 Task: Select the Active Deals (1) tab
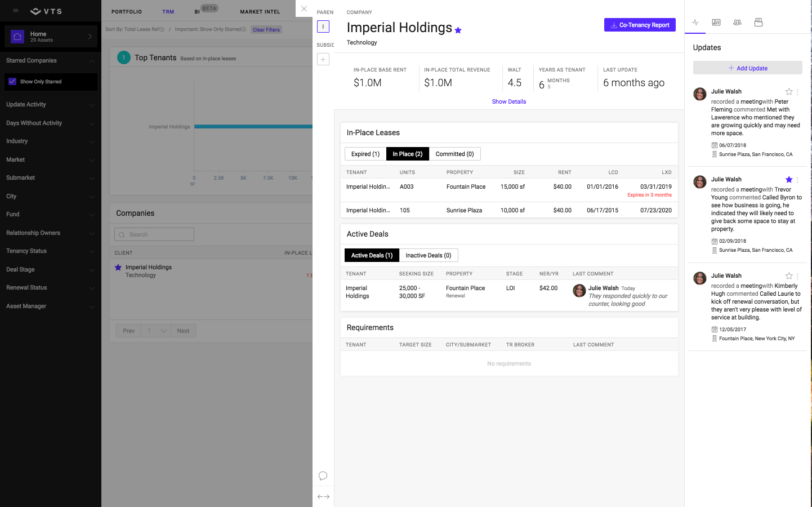pyautogui.click(x=372, y=256)
